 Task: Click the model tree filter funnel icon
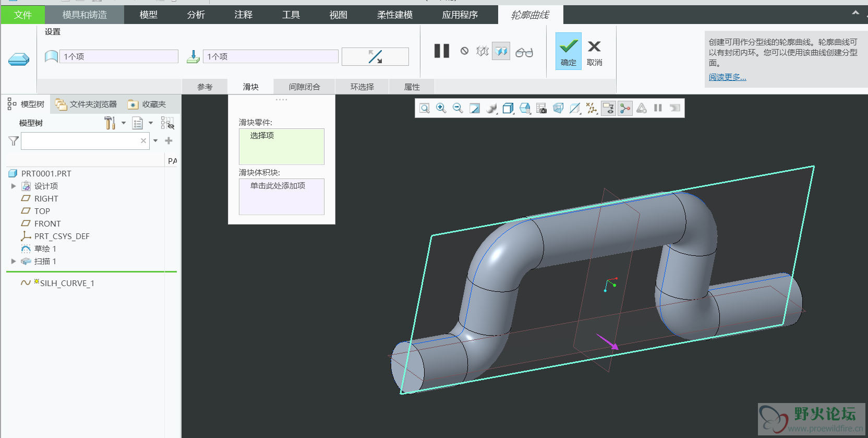pyautogui.click(x=14, y=141)
